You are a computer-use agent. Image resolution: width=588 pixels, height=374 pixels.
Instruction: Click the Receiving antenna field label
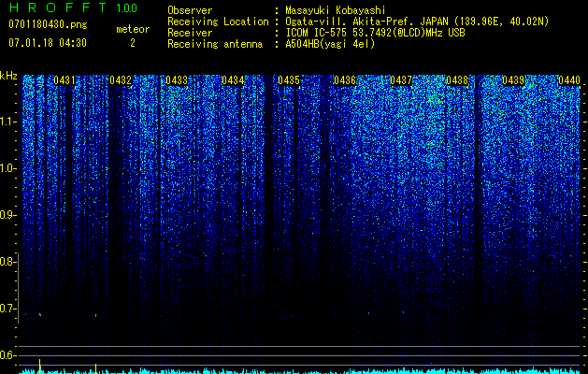coord(215,44)
